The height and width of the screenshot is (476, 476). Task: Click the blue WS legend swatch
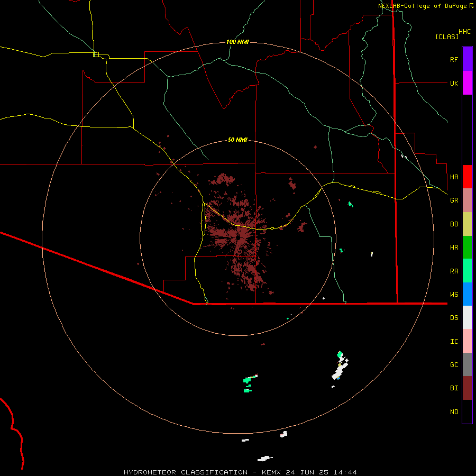point(467,294)
